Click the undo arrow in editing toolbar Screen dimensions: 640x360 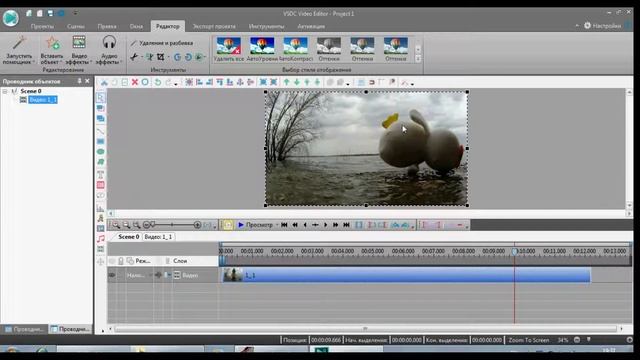click(158, 82)
